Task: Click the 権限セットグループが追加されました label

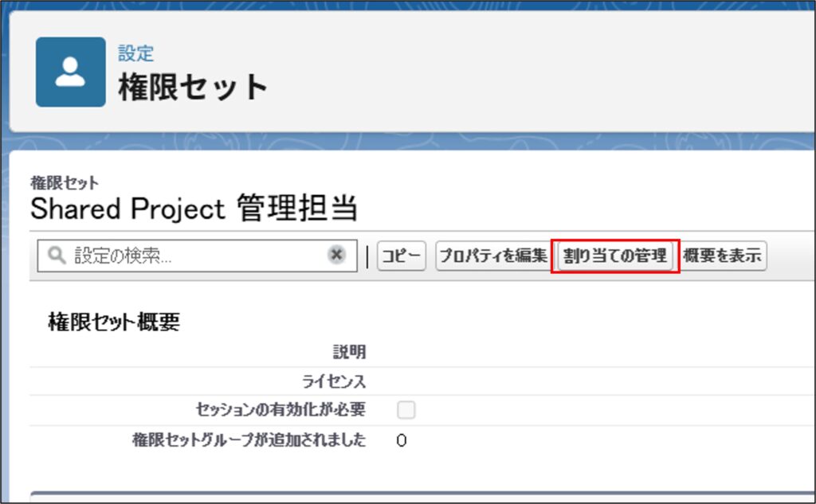Action: [x=249, y=440]
